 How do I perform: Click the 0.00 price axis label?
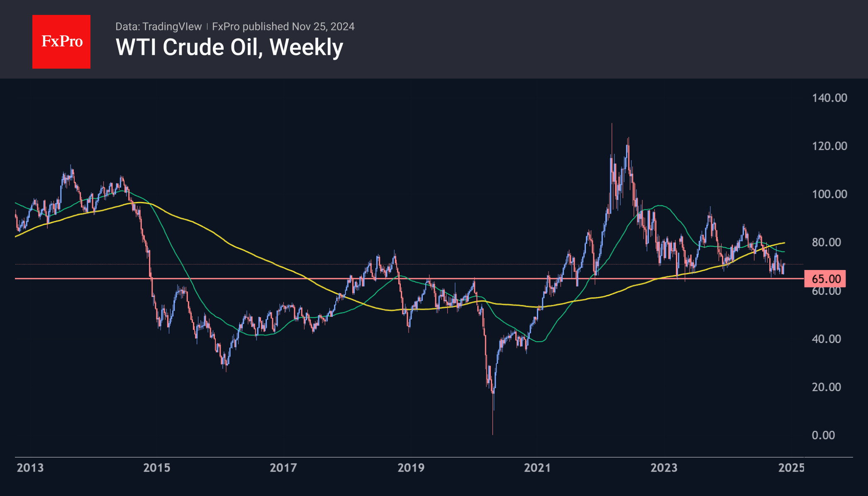click(824, 435)
